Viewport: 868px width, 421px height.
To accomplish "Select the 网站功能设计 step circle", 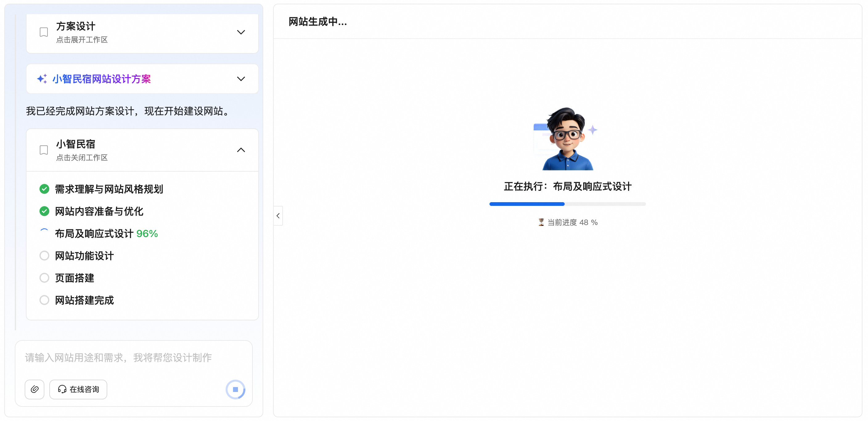I will point(44,256).
